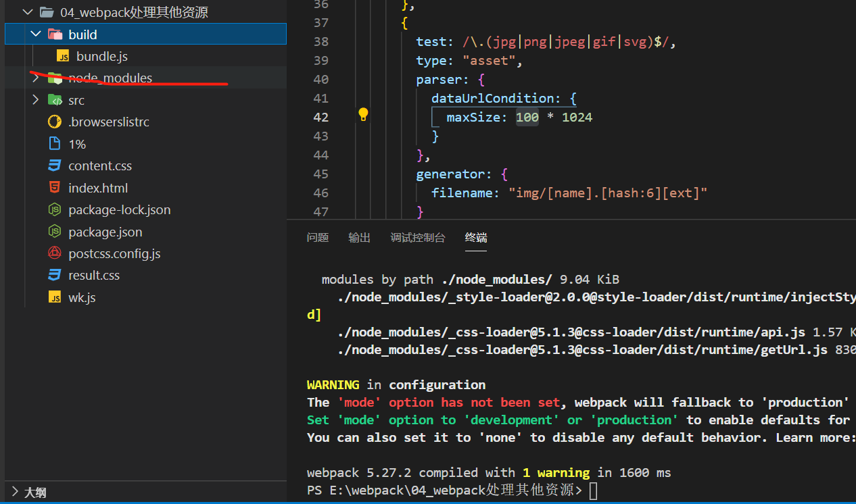The height and width of the screenshot is (504, 856).
Task: Click the terminal prompt input cursor
Action: tap(594, 490)
